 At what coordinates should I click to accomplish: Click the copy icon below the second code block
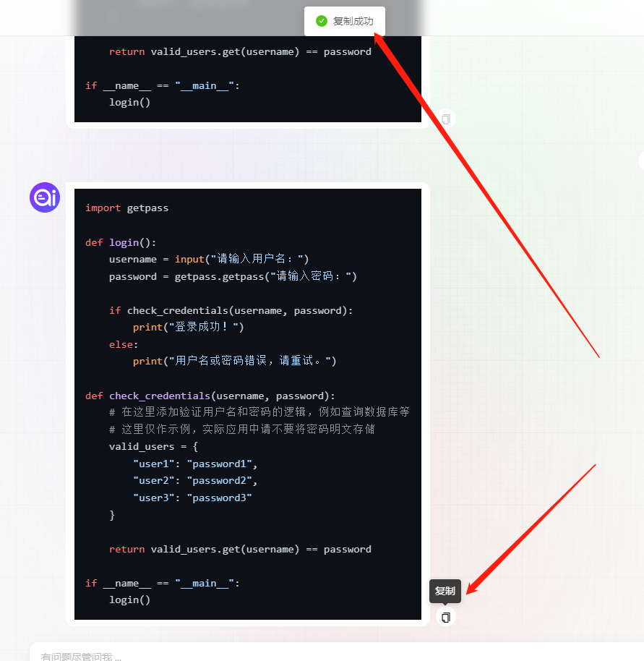(446, 617)
